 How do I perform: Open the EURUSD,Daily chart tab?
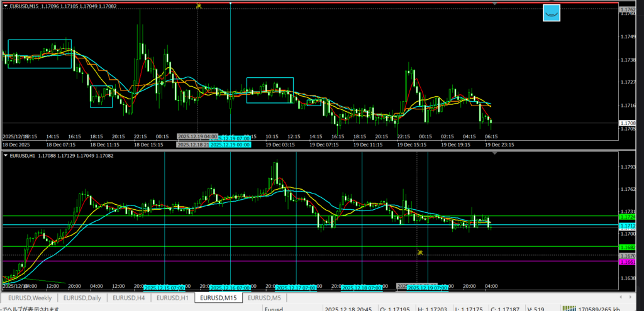[82, 297]
